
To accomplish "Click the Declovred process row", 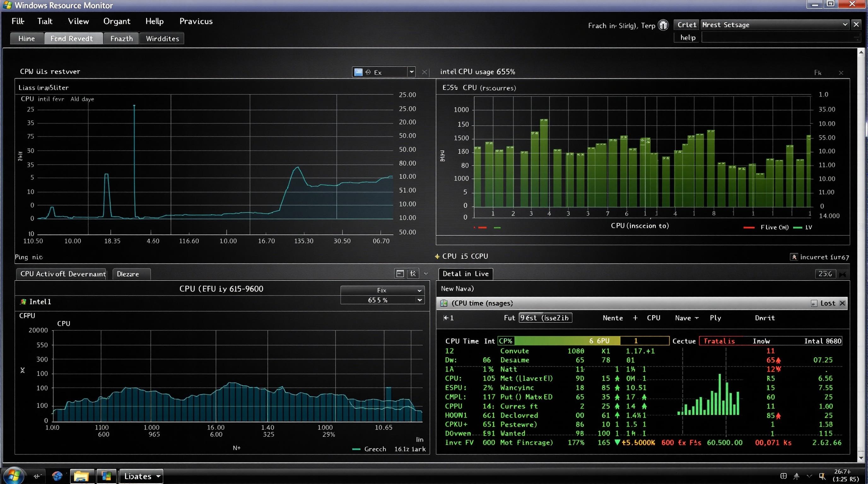I will tap(643, 415).
